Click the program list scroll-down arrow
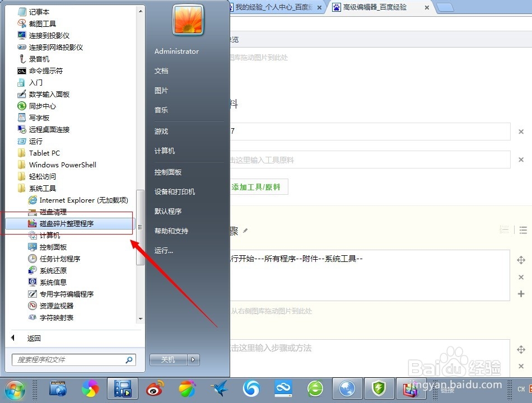The image size is (532, 403). [141, 319]
